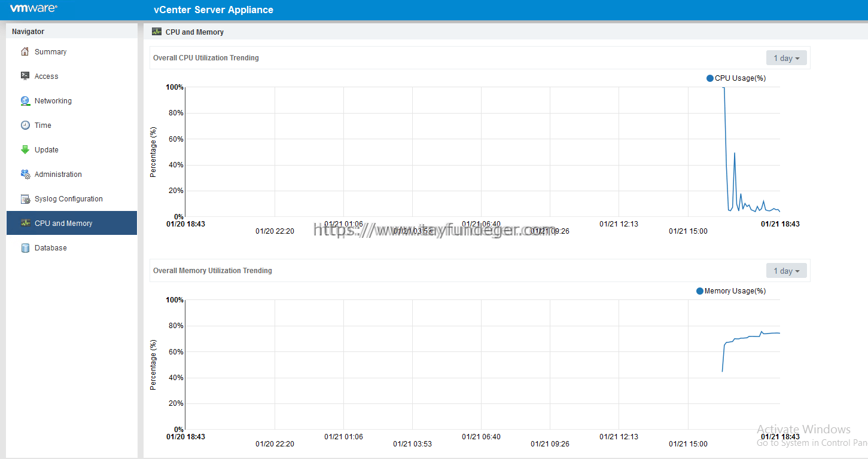Viewport: 868px width, 459px height.
Task: Click 01/20 18:43 start label on memory chart
Action: pyautogui.click(x=185, y=437)
